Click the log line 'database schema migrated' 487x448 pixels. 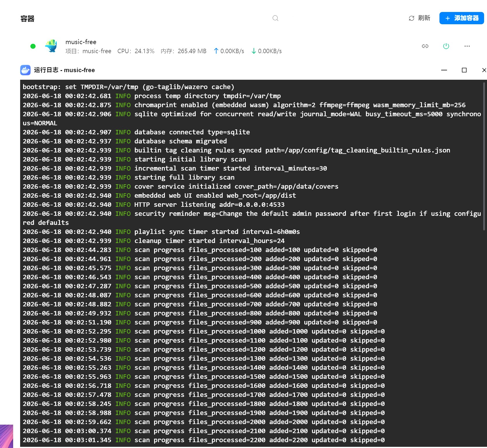click(x=125, y=141)
